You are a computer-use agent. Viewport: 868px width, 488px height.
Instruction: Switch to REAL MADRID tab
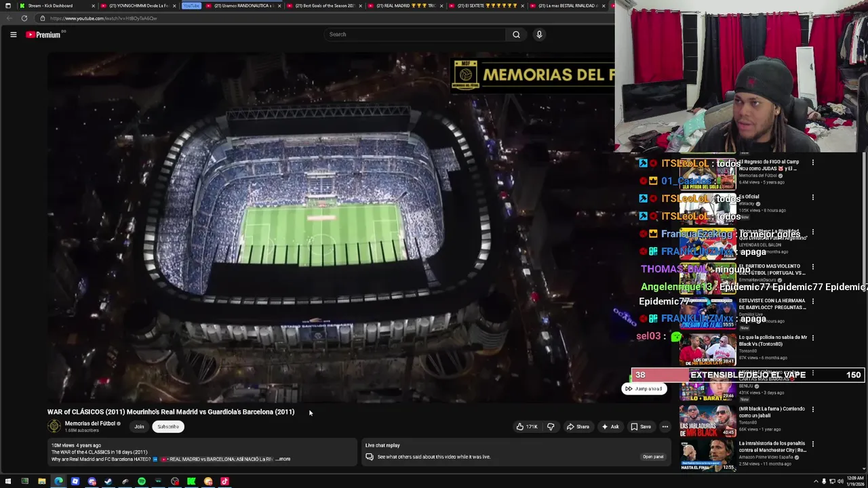(x=406, y=5)
